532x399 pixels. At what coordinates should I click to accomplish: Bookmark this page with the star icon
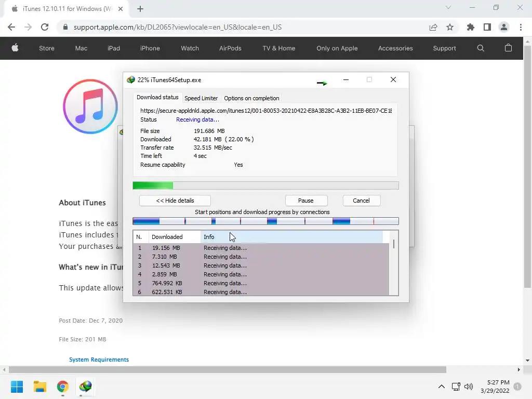(x=450, y=27)
